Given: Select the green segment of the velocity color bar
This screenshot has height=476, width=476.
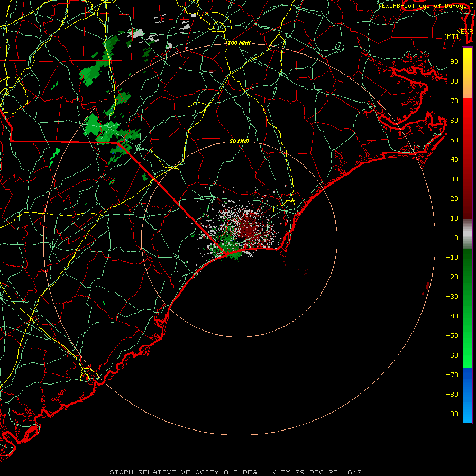Looking at the screenshot, I should pos(467,308).
